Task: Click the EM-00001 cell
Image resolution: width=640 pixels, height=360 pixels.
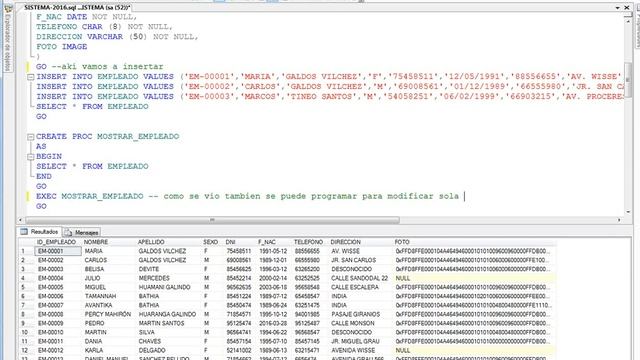Action: pos(58,251)
